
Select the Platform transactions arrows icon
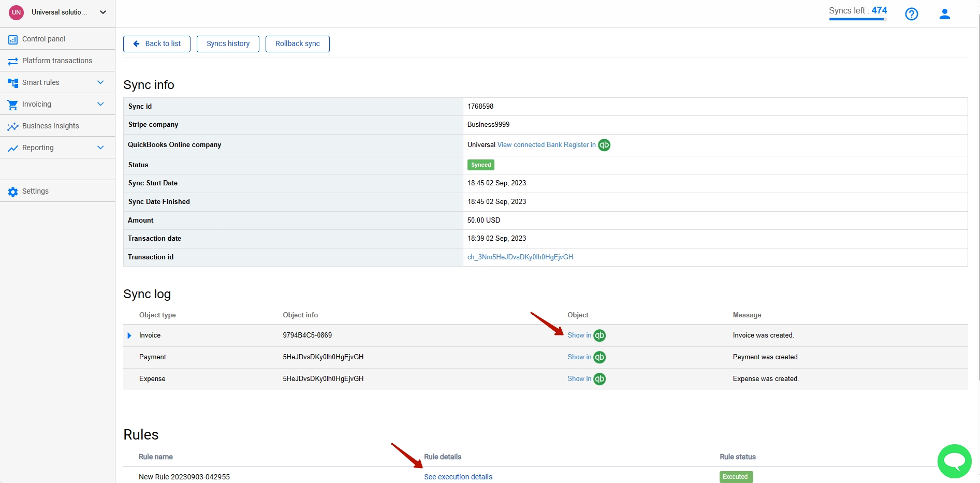coord(12,61)
